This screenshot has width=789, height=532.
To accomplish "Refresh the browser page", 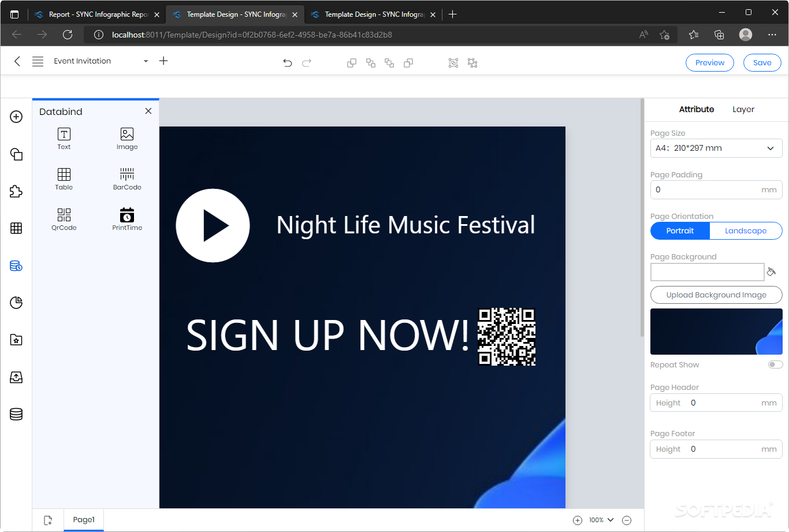I will [68, 35].
